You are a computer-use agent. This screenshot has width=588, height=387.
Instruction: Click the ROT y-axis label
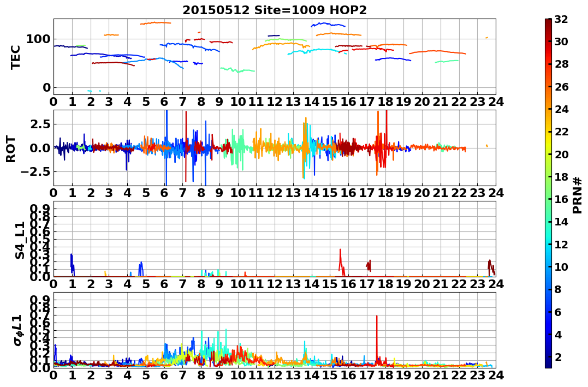point(11,149)
